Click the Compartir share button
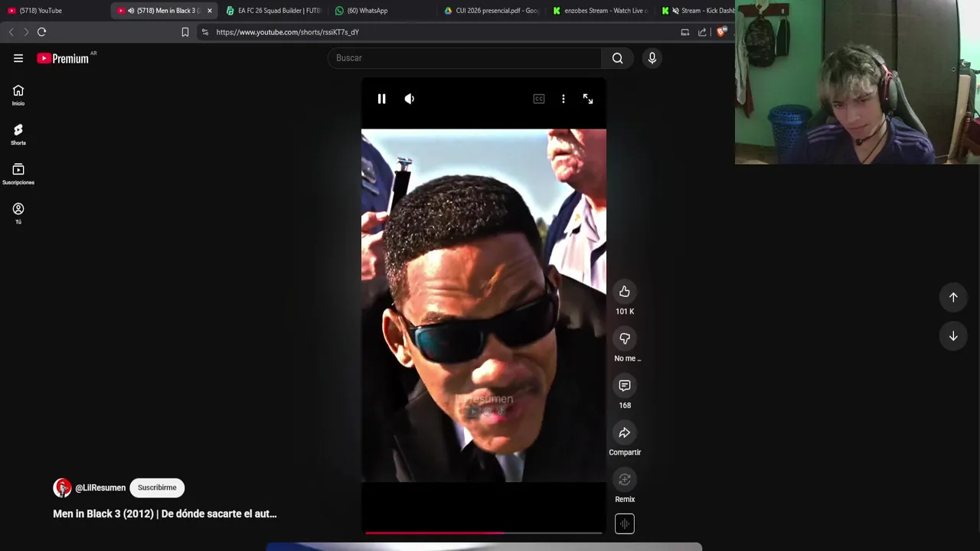 click(625, 433)
